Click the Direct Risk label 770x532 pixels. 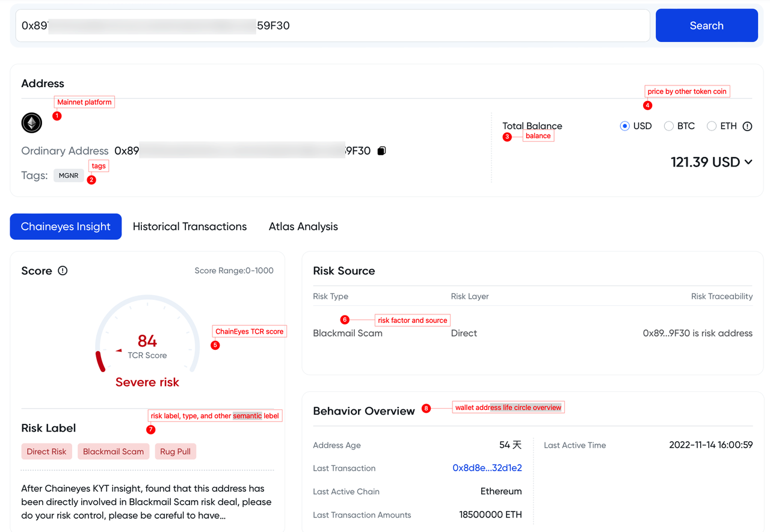point(47,451)
